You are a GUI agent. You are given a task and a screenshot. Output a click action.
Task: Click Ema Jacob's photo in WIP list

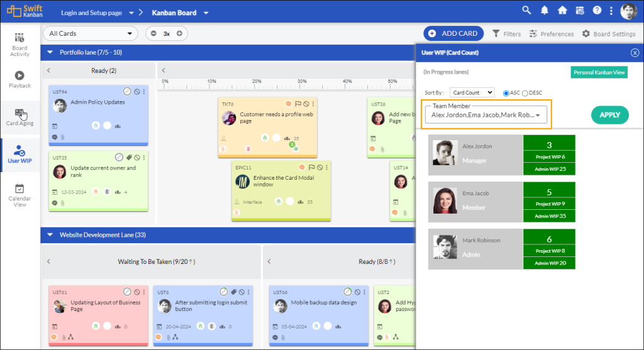click(445, 200)
